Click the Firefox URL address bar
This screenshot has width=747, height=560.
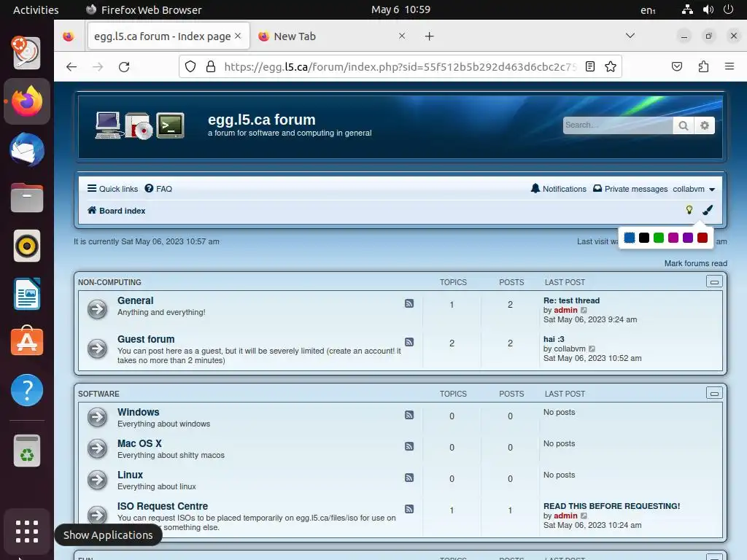pyautogui.click(x=400, y=66)
